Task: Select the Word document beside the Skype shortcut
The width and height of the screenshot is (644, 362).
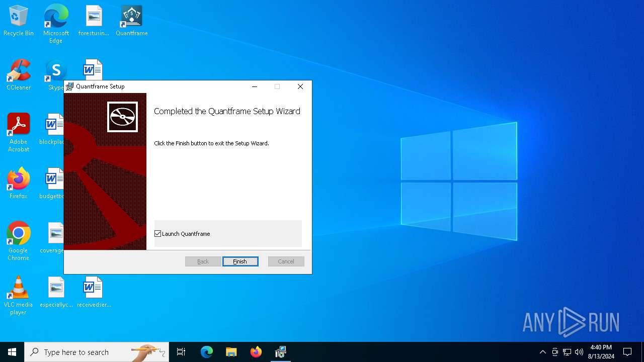Action: point(93,69)
